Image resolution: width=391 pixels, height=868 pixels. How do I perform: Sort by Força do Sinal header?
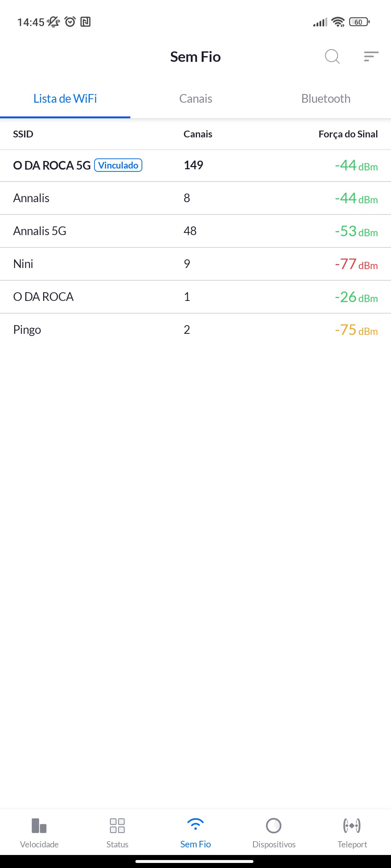[x=348, y=134]
